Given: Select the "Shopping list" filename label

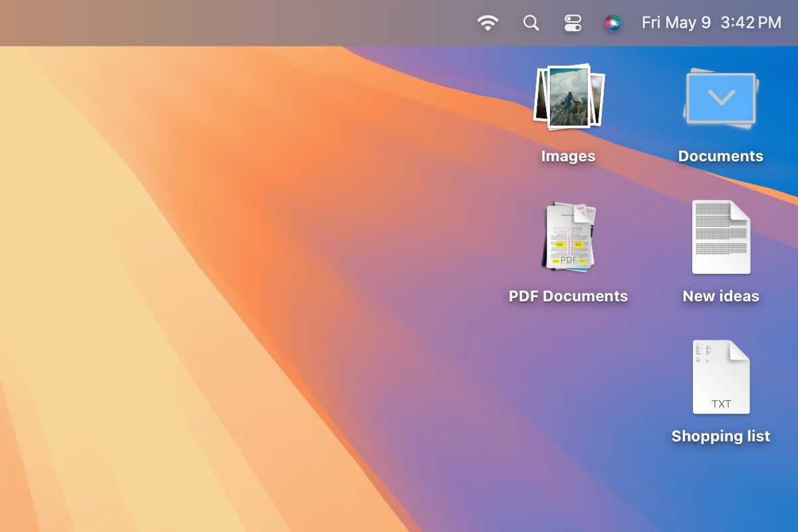Looking at the screenshot, I should click(x=720, y=436).
